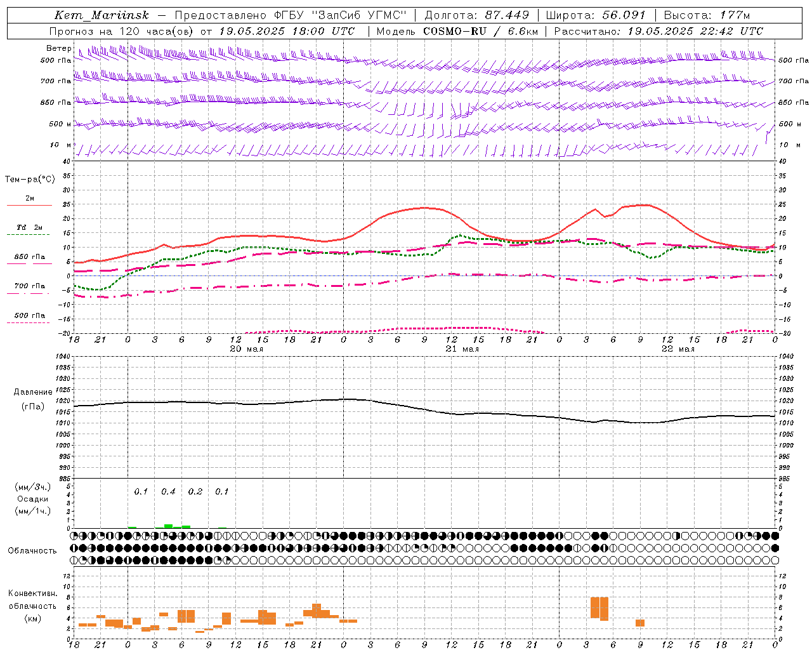Select the 22 мая date label

point(678,349)
